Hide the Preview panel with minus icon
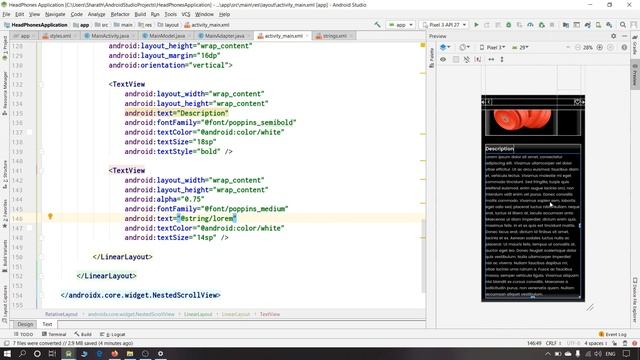The image size is (640, 360). [624, 36]
